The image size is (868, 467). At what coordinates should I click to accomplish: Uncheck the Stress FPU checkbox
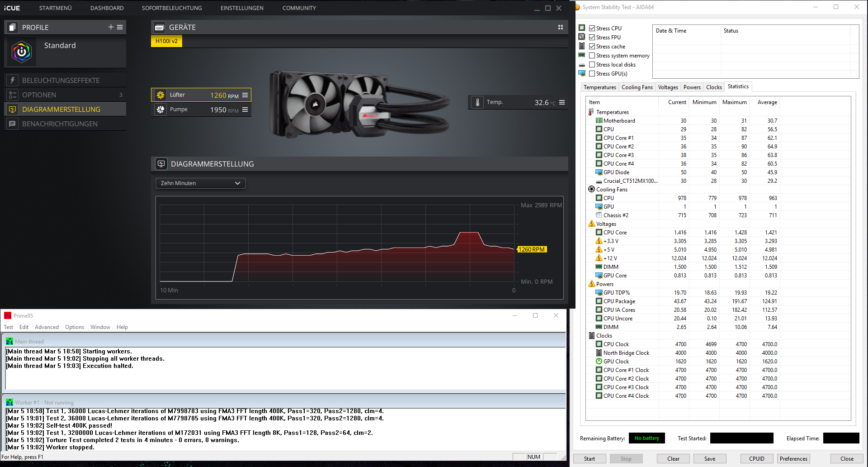coord(592,37)
